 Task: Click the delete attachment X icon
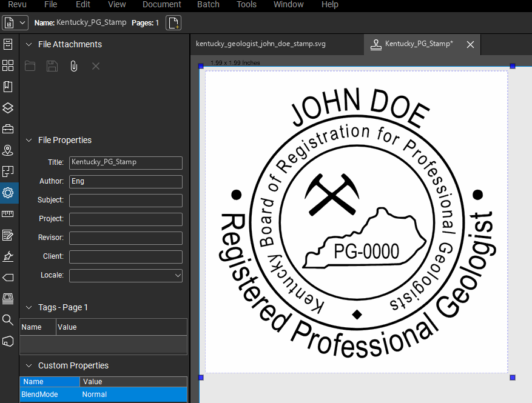point(96,66)
